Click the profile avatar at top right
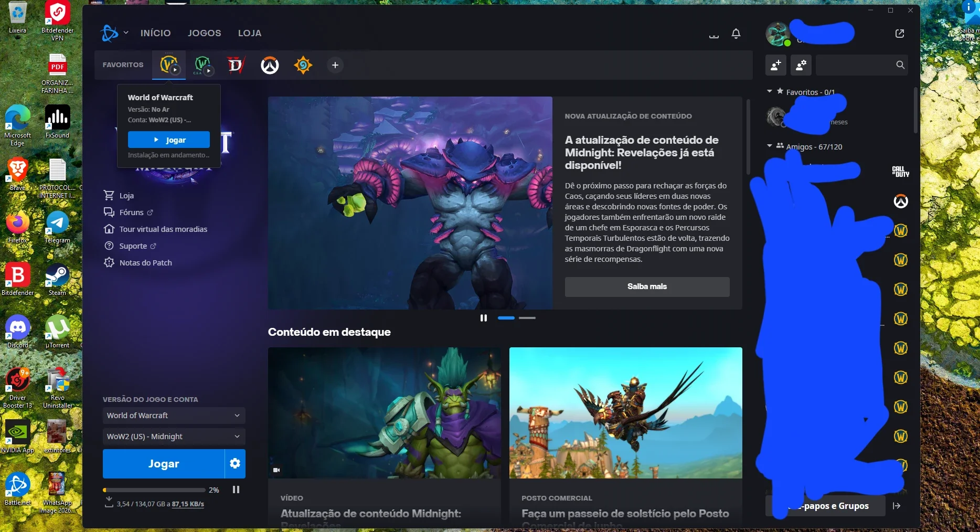Viewport: 980px width, 532px height. coord(777,34)
